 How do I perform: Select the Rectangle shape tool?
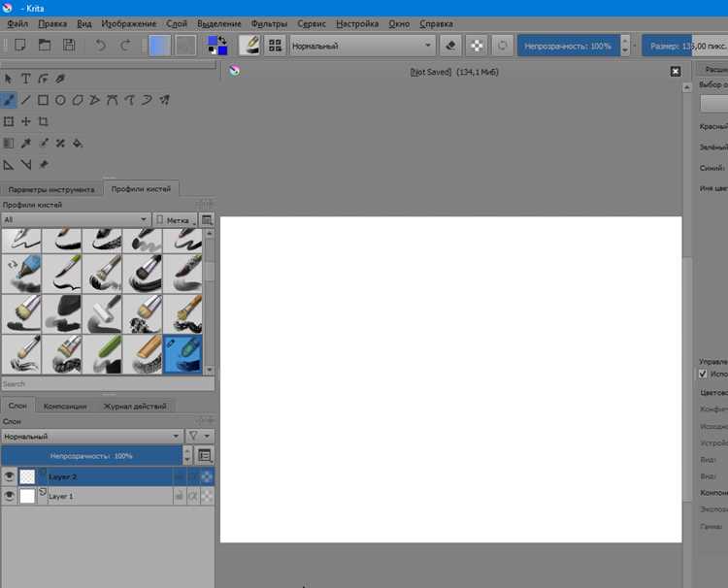(x=43, y=100)
